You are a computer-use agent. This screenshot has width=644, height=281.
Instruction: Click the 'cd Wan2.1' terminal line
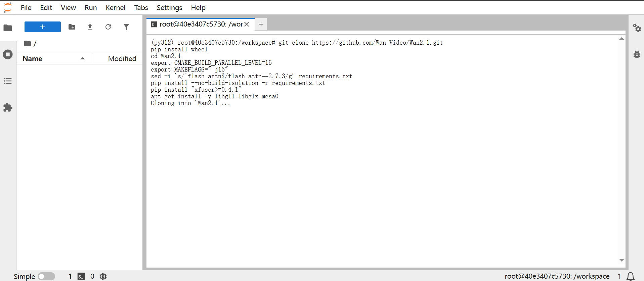click(166, 56)
